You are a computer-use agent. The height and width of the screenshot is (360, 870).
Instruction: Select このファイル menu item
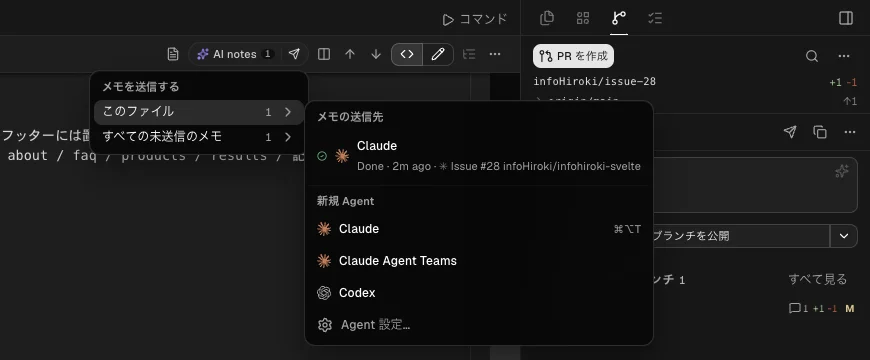click(x=199, y=112)
